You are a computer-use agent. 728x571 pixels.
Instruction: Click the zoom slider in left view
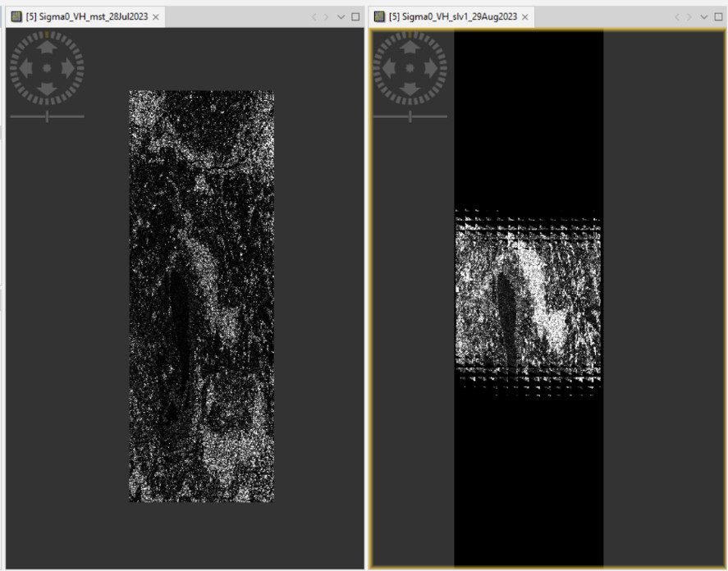tap(47, 116)
